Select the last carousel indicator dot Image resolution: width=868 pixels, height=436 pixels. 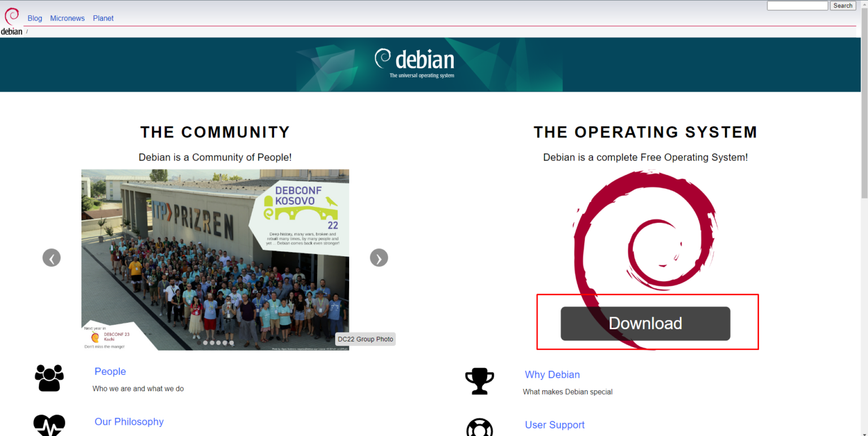click(231, 343)
